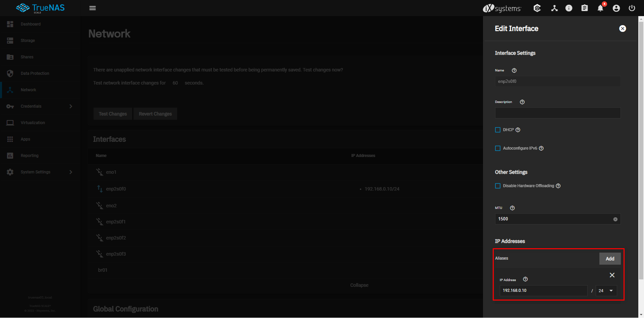This screenshot has height=318, width=644.
Task: Open the Jobs clipboard icon
Action: (x=585, y=8)
